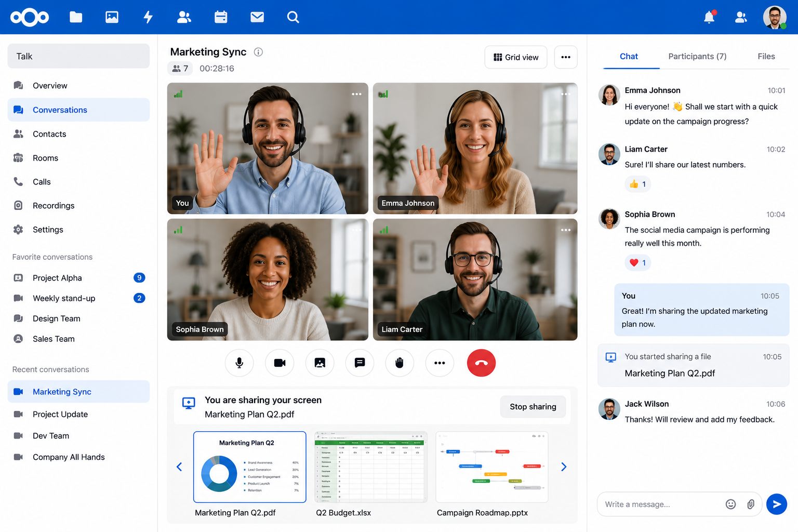Screen dimensions: 798x532
Task: Open Project Alpha conversation
Action: click(78, 278)
